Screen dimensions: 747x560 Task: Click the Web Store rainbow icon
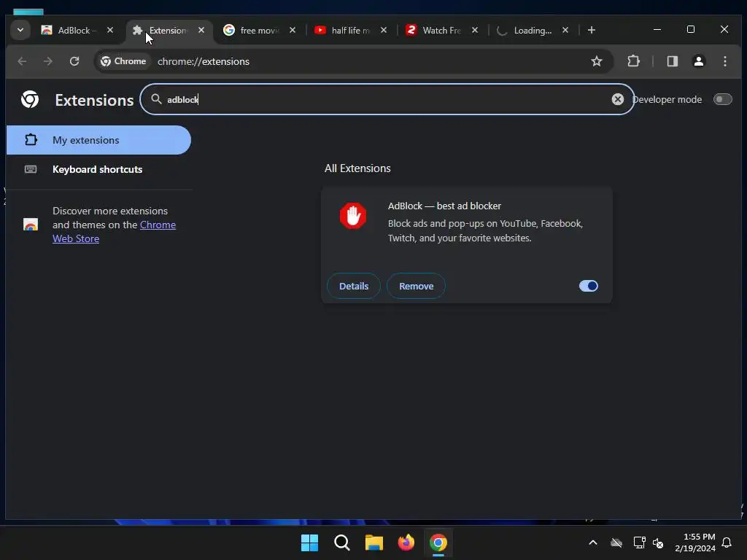(x=31, y=225)
